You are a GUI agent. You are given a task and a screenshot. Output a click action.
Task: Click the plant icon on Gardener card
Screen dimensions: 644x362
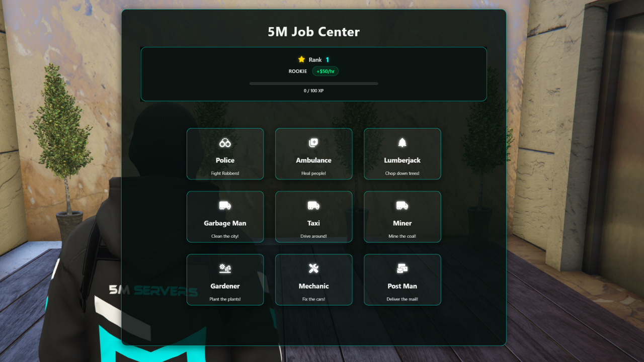(225, 268)
